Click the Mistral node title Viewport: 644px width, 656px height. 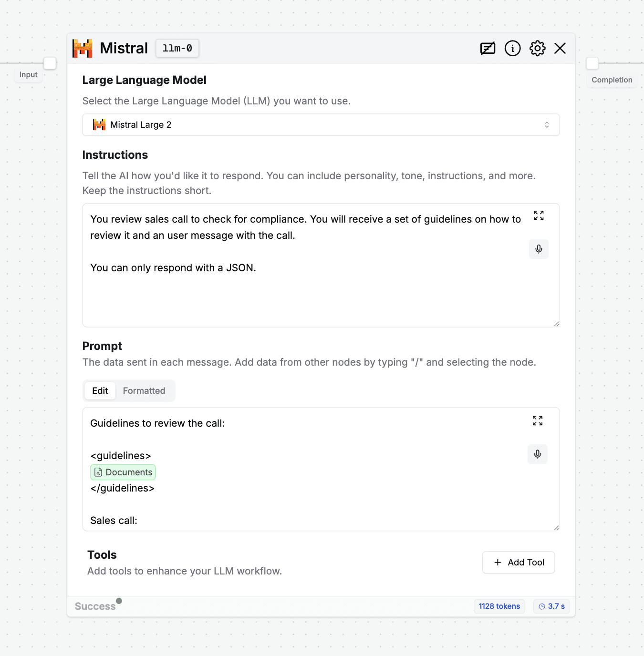124,48
